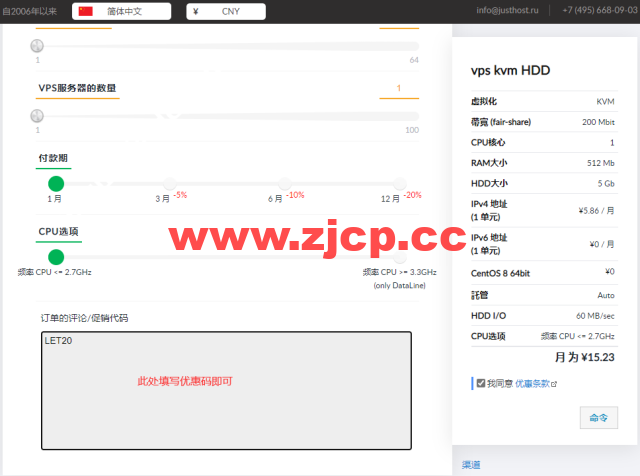Click the 200 Mbit bandwidth value
This screenshot has width=640, height=476.
tap(598, 122)
